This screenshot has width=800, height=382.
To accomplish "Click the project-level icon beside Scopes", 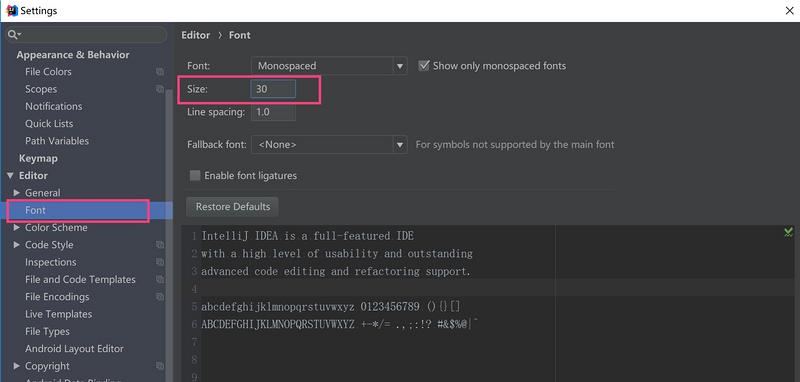I will pos(160,89).
